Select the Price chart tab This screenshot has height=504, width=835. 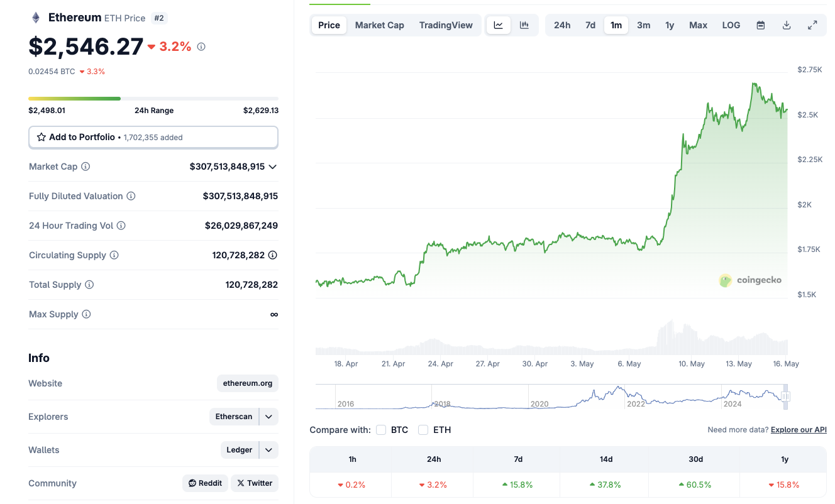(x=329, y=25)
